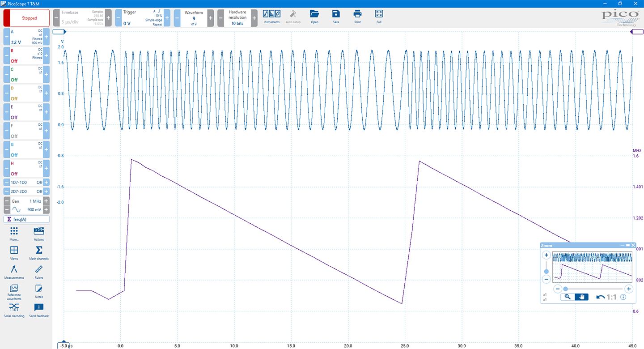Open the Views layout menu
The width and height of the screenshot is (644, 349).
(x=14, y=252)
